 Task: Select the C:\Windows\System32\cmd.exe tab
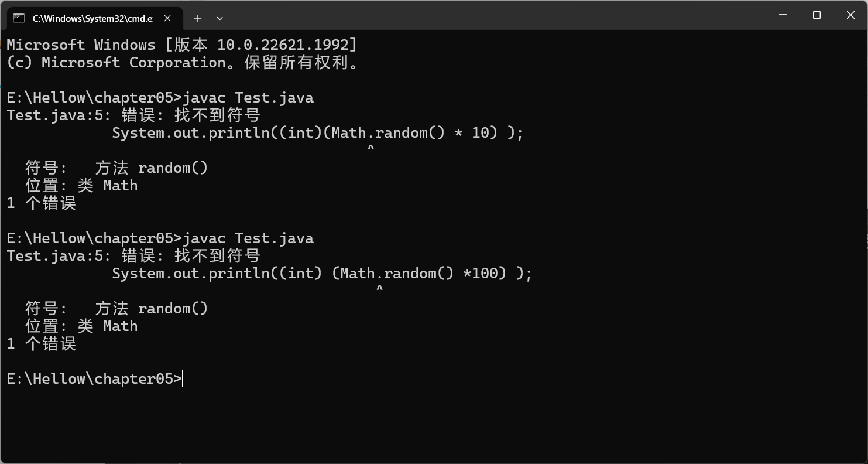92,18
